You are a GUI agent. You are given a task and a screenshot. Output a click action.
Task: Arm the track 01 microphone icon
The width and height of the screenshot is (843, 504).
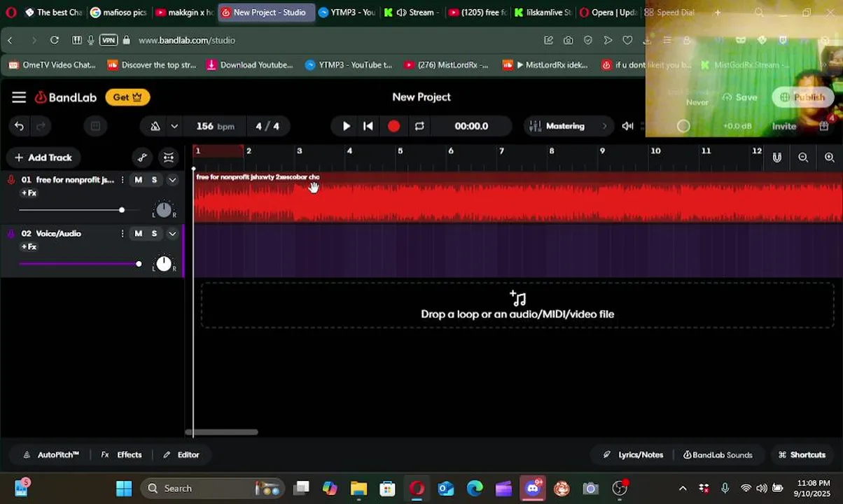(x=11, y=180)
